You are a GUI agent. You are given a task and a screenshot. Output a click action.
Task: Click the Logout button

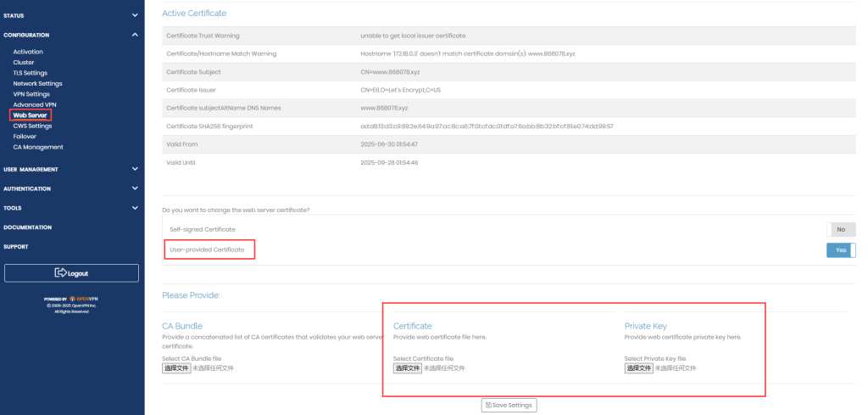(72, 273)
